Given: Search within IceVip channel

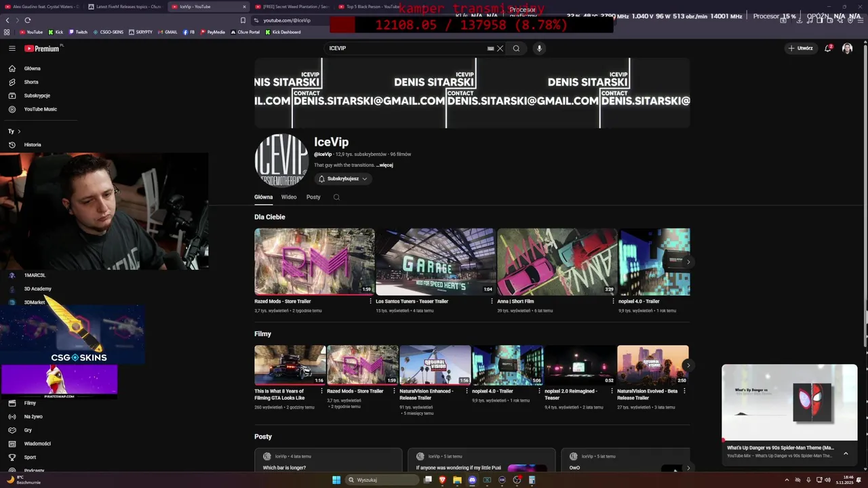Looking at the screenshot, I should [x=336, y=197].
